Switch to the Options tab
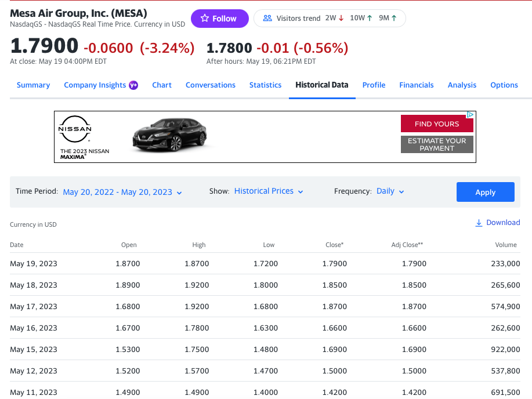 click(x=504, y=85)
